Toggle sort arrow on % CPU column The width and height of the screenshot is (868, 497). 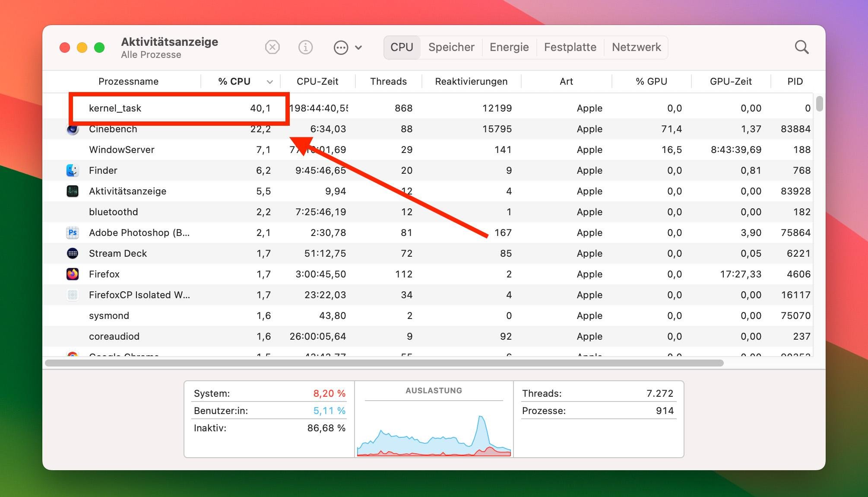(270, 82)
